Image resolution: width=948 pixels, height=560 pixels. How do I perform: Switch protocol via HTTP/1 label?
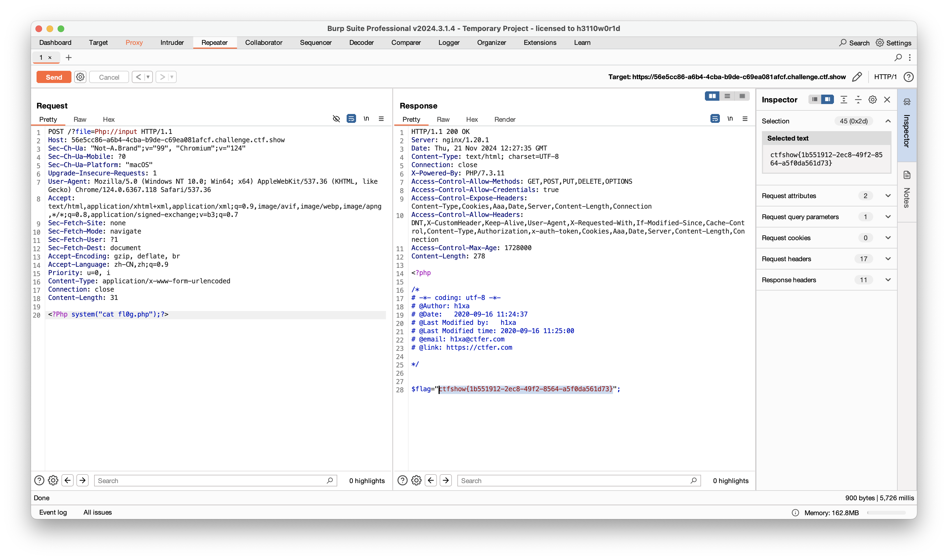pos(885,77)
